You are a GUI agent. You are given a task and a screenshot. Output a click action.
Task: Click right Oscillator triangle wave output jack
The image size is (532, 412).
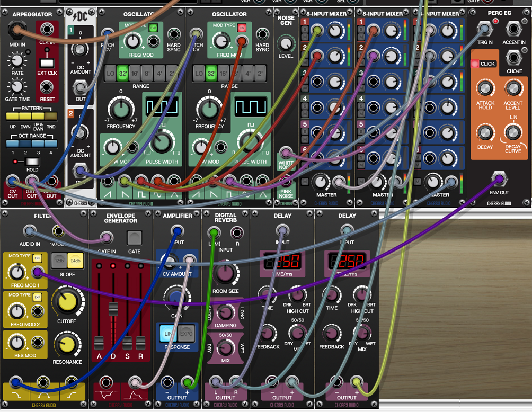pos(263,181)
